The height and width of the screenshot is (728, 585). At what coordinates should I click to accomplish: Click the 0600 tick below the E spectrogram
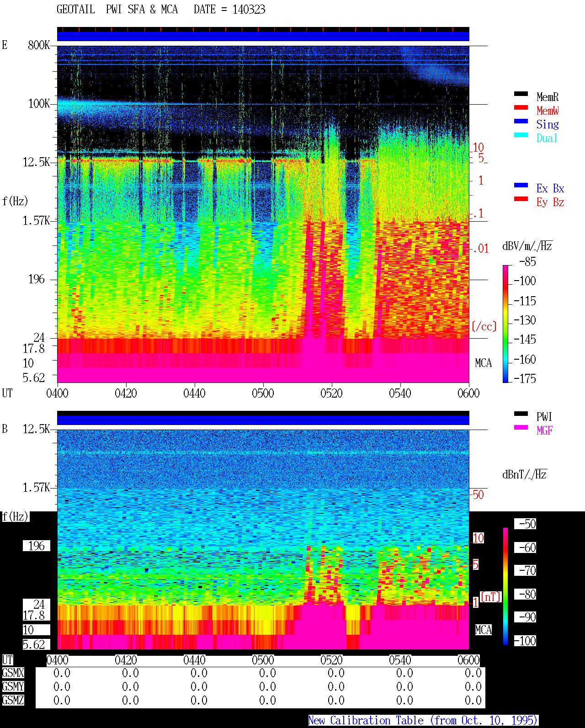point(468,393)
